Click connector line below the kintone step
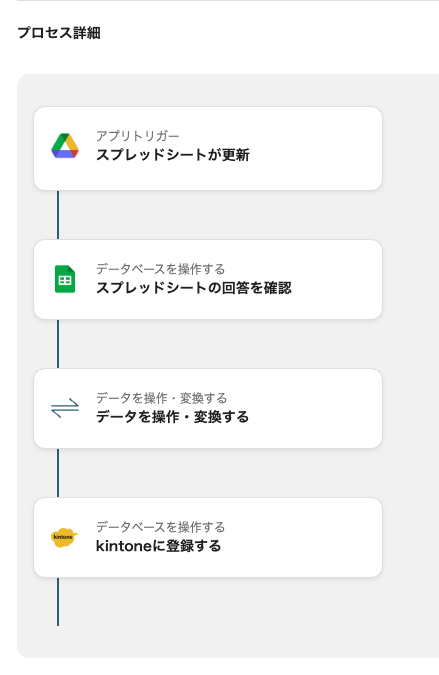 coord(58,601)
